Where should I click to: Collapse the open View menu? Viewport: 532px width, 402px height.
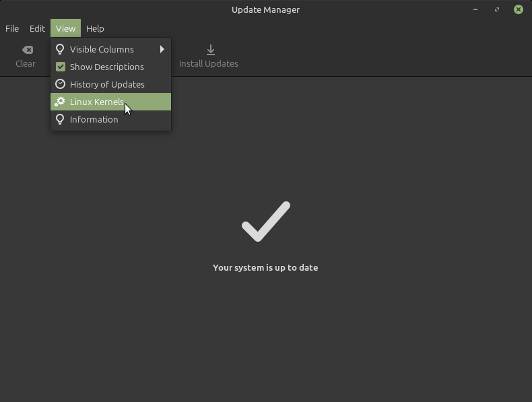click(65, 28)
